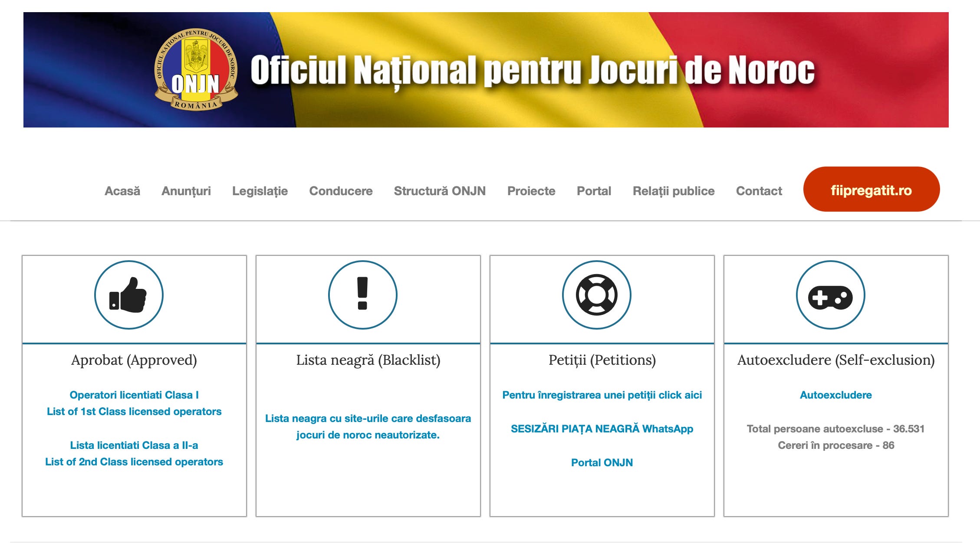Follow the Autoexcludere link
This screenshot has height=543, width=980.
point(835,395)
